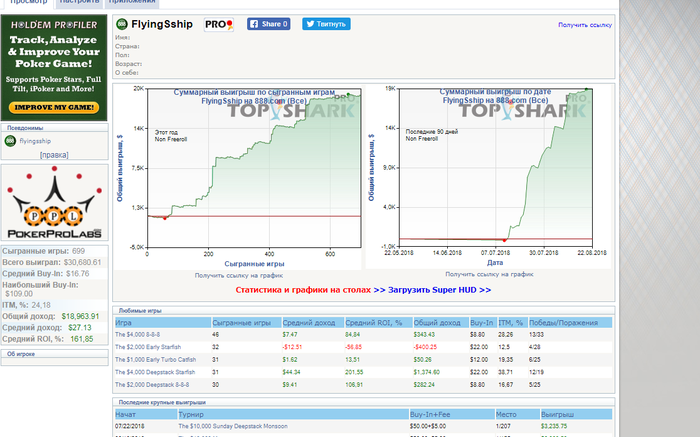This screenshot has width=700, height=437.
Task: Sort by Сыгранные игры column header
Action: [x=246, y=323]
